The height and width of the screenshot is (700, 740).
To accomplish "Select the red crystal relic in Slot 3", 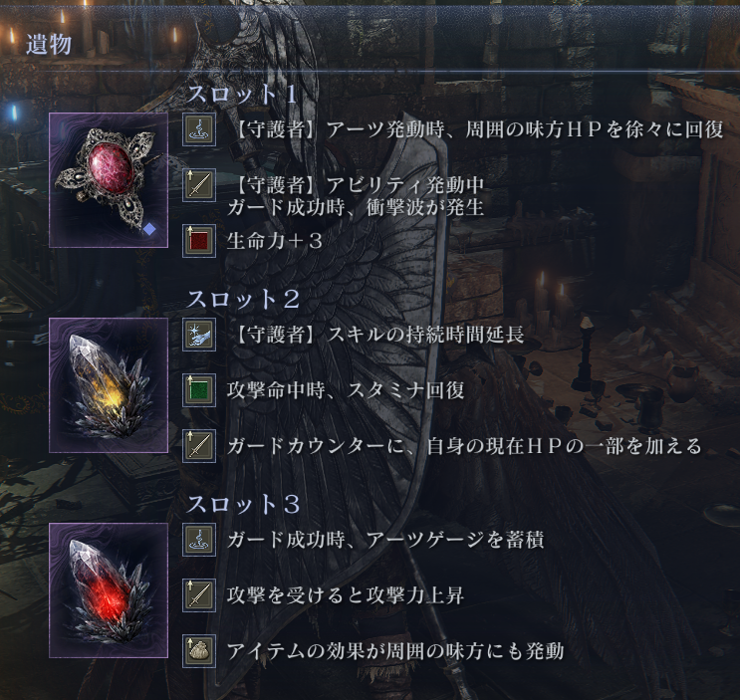I will coord(109,590).
